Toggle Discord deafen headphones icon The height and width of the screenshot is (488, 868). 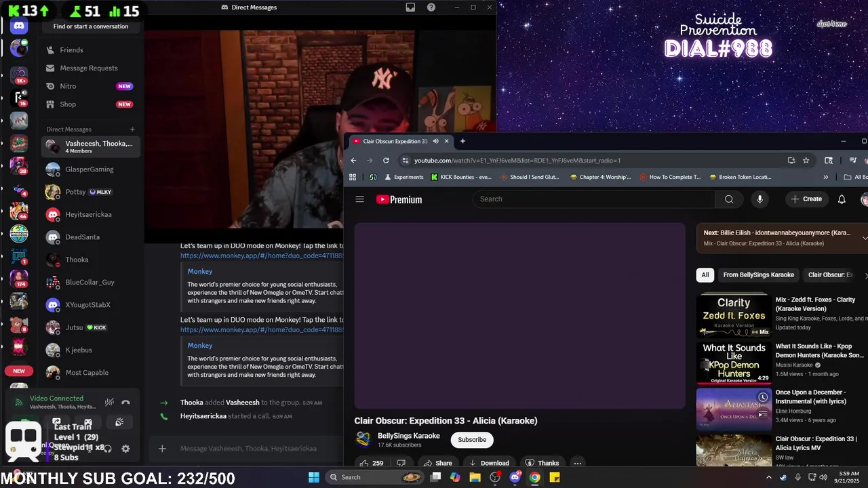coord(108,449)
